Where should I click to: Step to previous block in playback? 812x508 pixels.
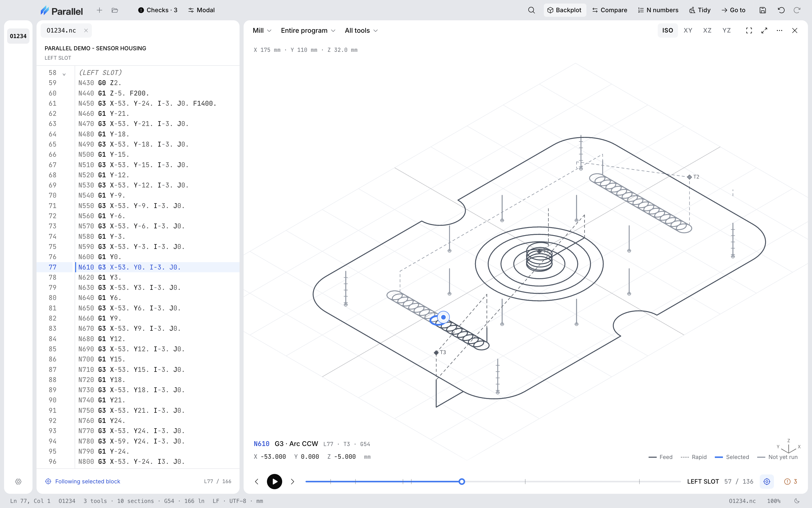tap(257, 482)
